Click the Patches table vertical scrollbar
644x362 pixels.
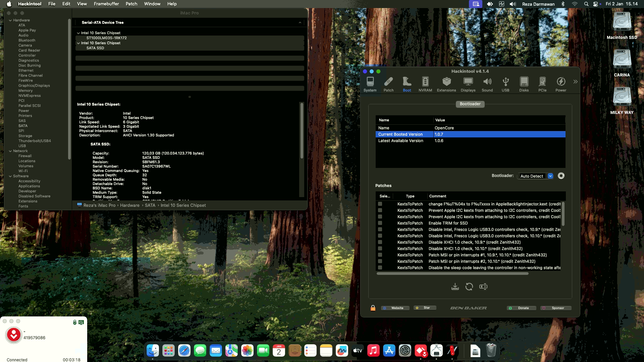click(563, 214)
